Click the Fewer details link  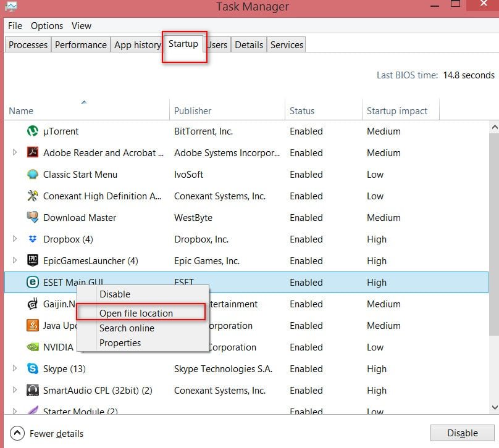(56, 434)
